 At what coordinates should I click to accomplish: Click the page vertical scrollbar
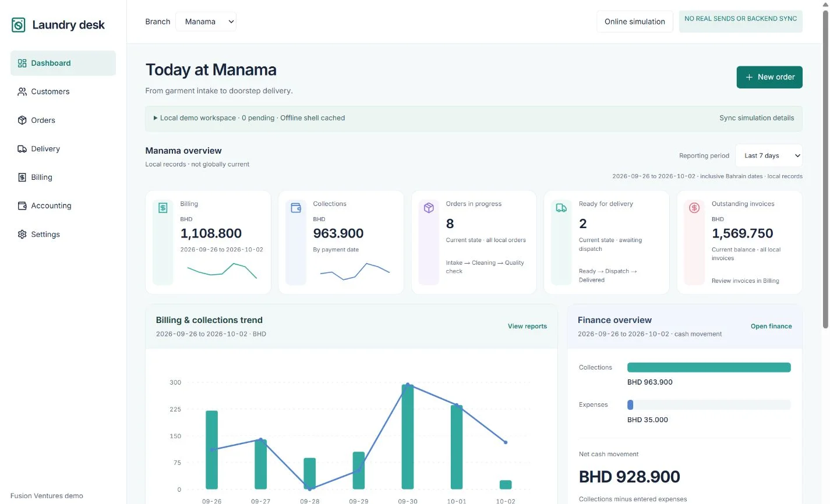pyautogui.click(x=825, y=169)
